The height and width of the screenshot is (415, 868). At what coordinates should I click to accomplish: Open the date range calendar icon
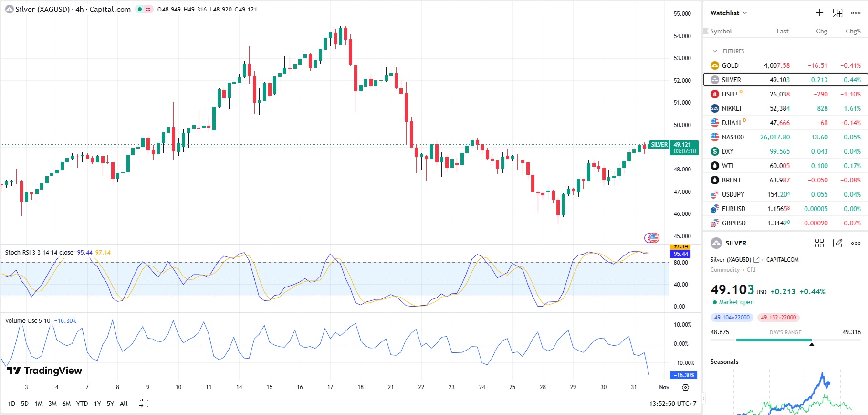[x=144, y=404]
